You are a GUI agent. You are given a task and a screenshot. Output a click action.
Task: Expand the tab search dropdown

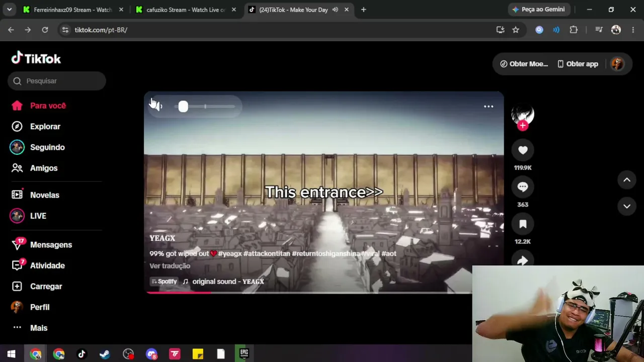coord(10,10)
